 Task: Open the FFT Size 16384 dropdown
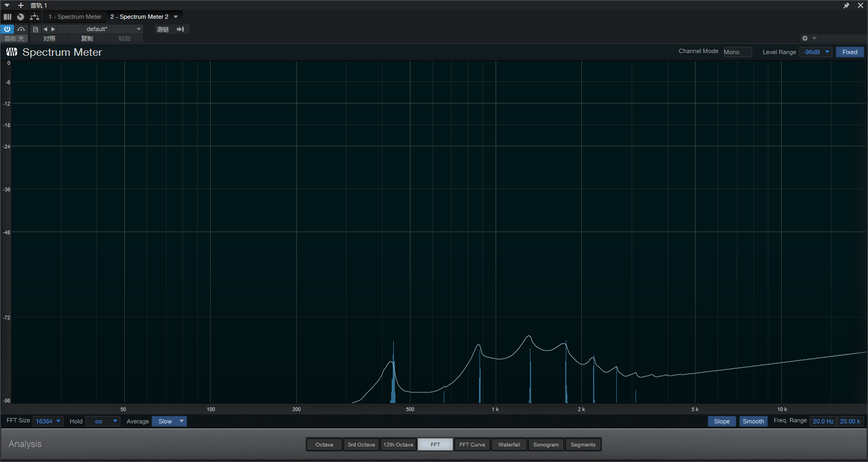[48, 421]
